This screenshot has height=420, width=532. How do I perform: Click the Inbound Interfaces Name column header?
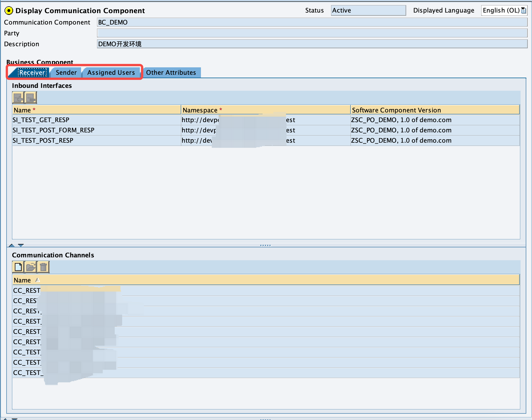coord(97,110)
